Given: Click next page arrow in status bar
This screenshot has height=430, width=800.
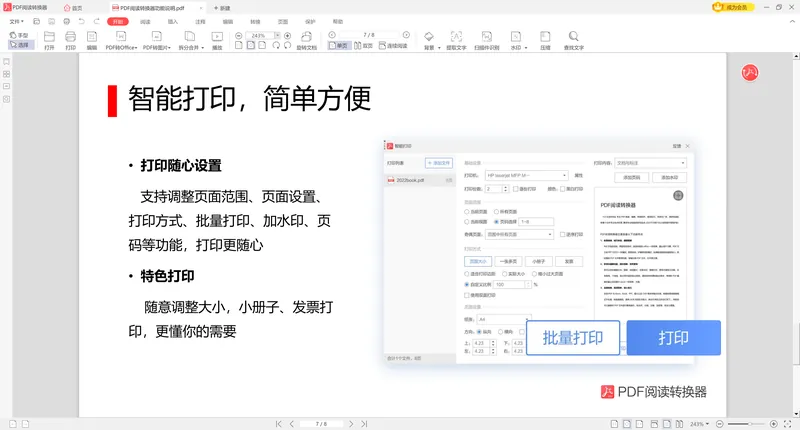Looking at the screenshot, I should (x=351, y=424).
